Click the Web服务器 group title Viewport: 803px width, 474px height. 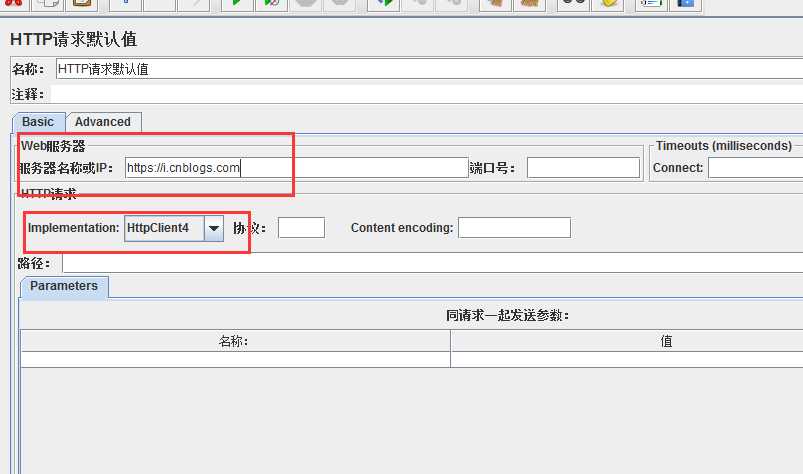[x=53, y=146]
